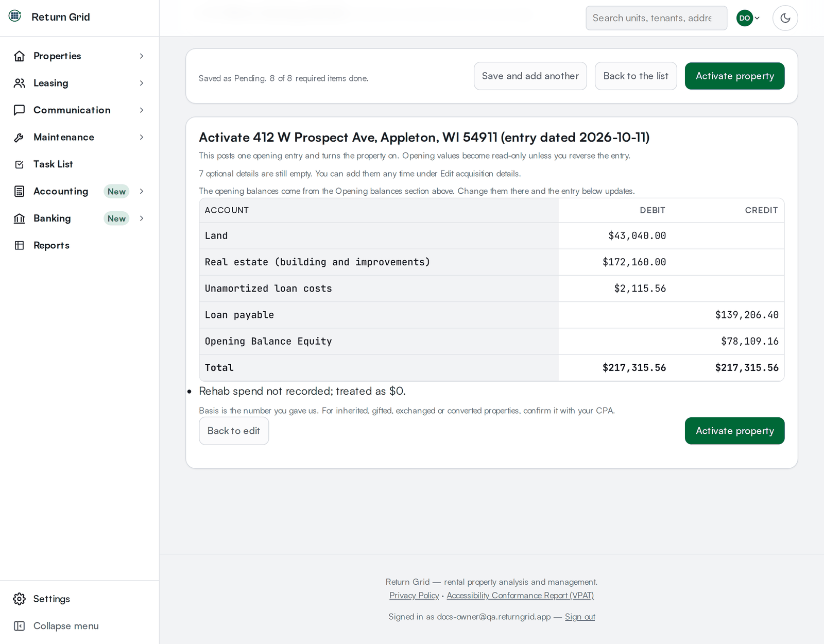Expand the Accounting submenu chevron
This screenshot has width=824, height=644.
click(x=142, y=191)
